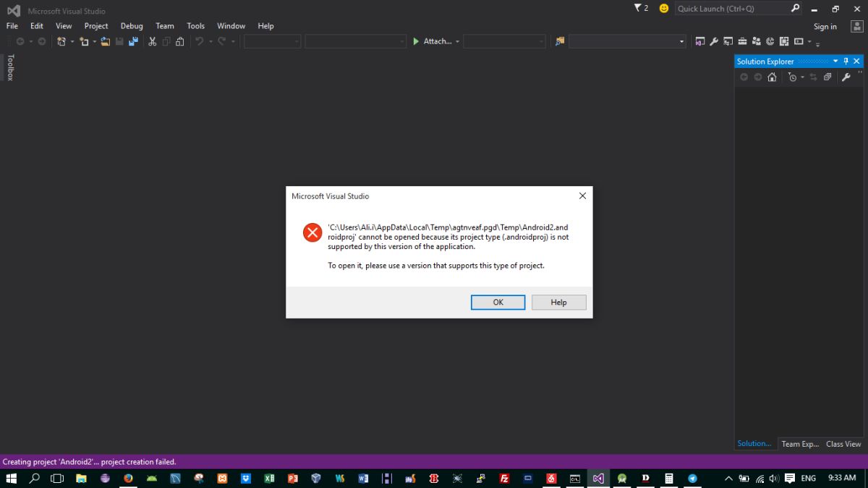
Task: Click the Sync with Active Document icon
Action: click(x=813, y=77)
